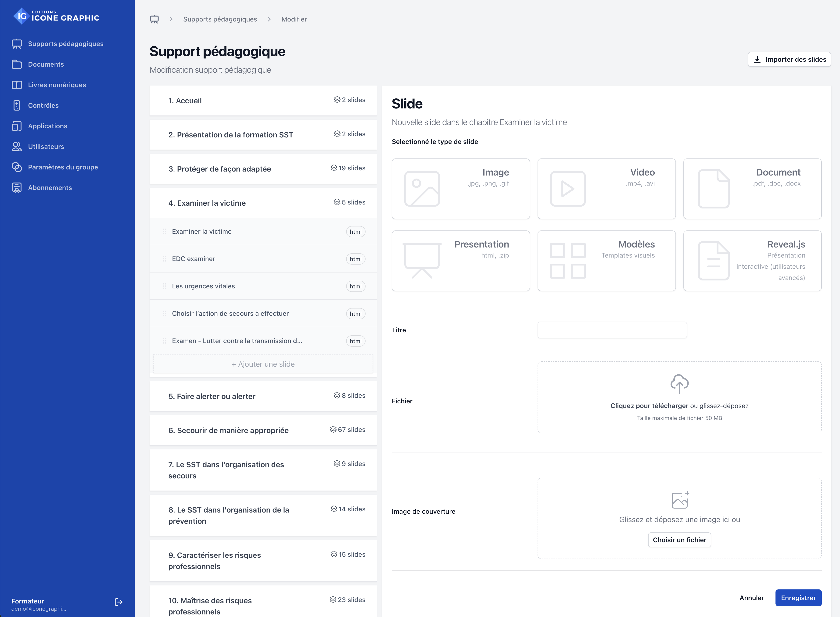Click the Titre text field
840x617 pixels.
click(x=612, y=330)
